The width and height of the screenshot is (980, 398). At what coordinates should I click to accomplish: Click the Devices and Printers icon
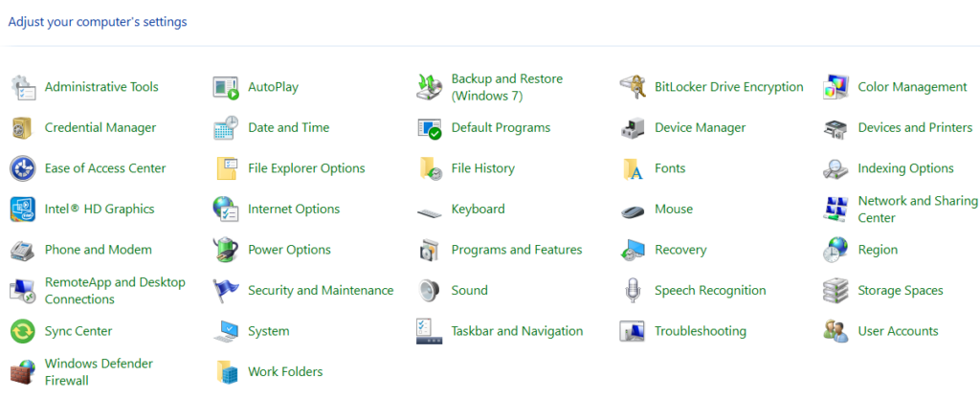(835, 128)
